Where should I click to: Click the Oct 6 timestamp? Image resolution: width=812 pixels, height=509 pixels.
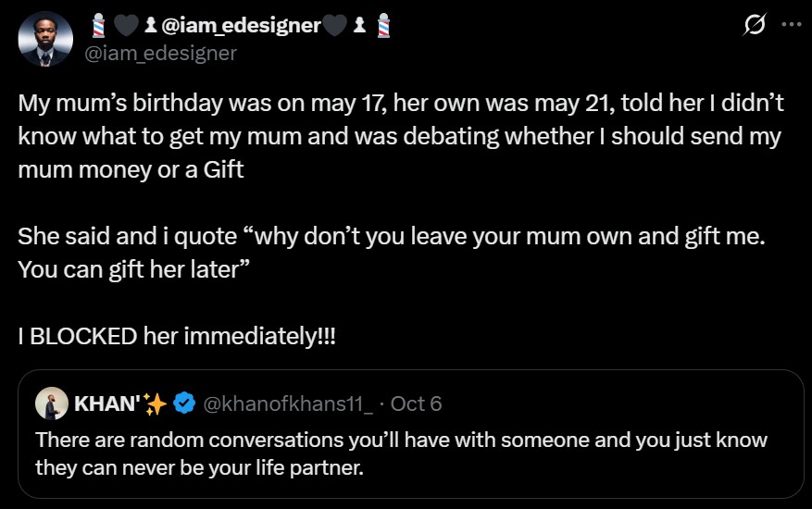pyautogui.click(x=416, y=403)
